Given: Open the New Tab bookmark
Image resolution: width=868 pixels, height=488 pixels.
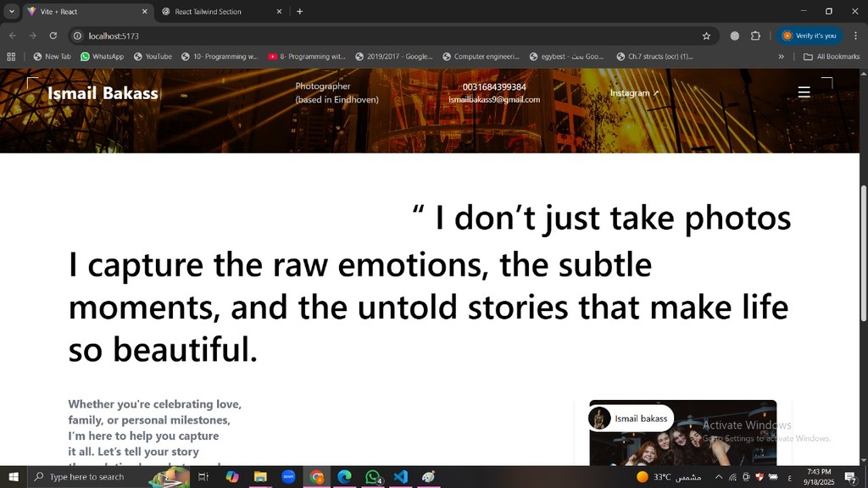Looking at the screenshot, I should coord(52,57).
